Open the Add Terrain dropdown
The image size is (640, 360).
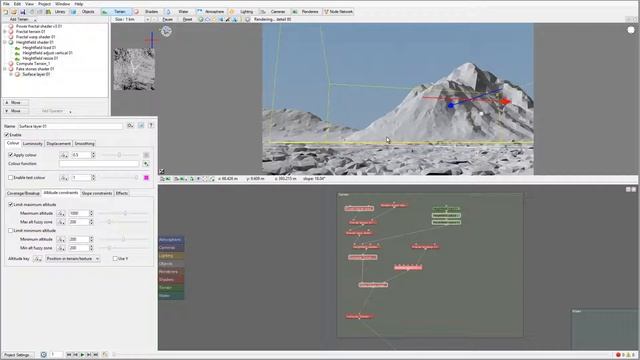point(21,19)
